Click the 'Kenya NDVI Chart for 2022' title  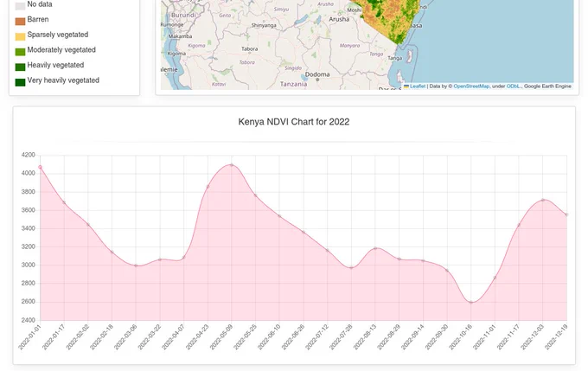294,122
